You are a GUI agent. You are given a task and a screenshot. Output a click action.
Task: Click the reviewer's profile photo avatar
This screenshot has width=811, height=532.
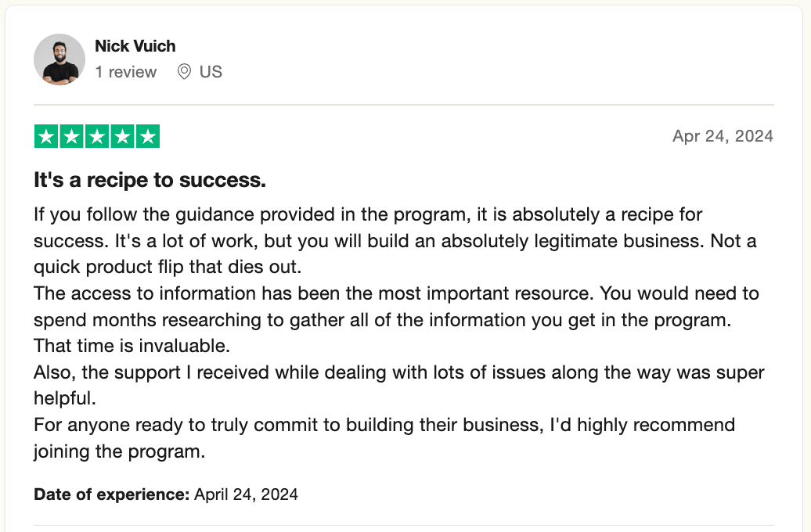tap(59, 59)
